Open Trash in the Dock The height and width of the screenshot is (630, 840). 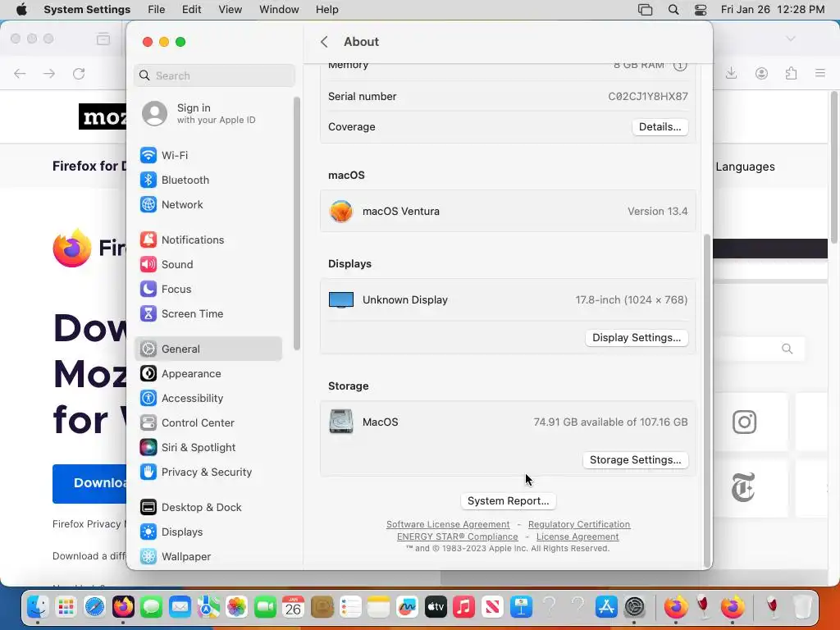coord(802,607)
